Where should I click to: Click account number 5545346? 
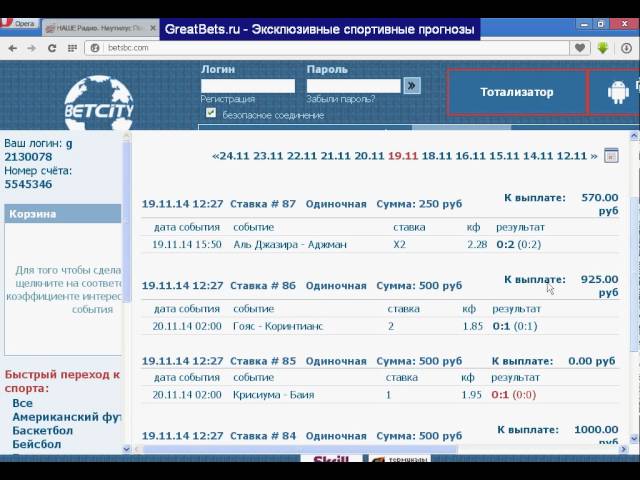click(x=28, y=184)
